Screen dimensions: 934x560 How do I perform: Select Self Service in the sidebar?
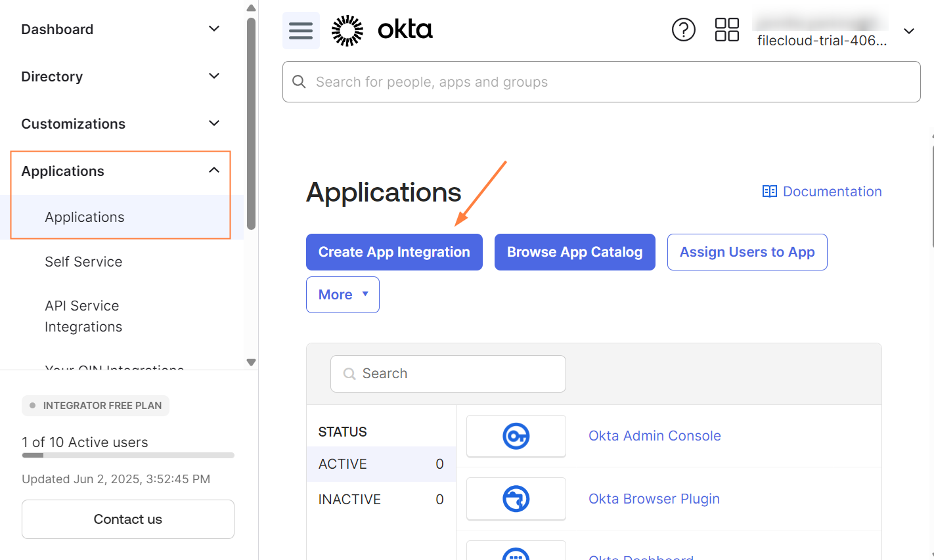83,262
